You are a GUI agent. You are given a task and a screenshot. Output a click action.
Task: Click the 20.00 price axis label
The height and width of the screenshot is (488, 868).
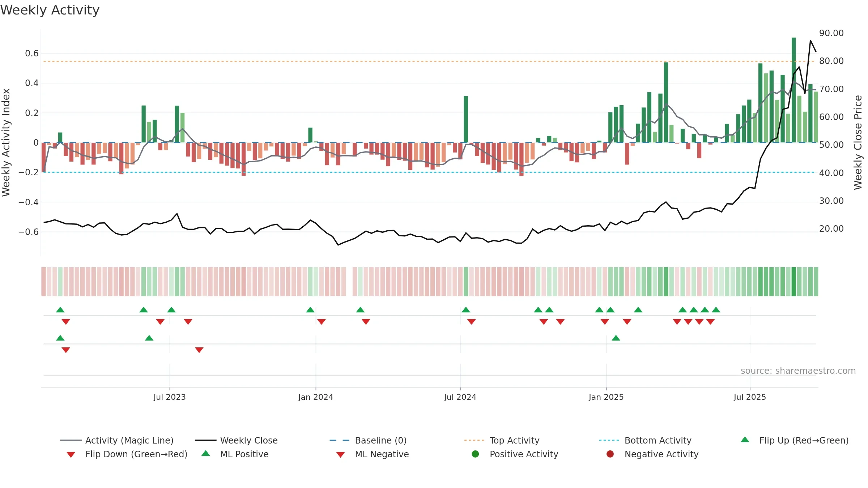(x=831, y=228)
